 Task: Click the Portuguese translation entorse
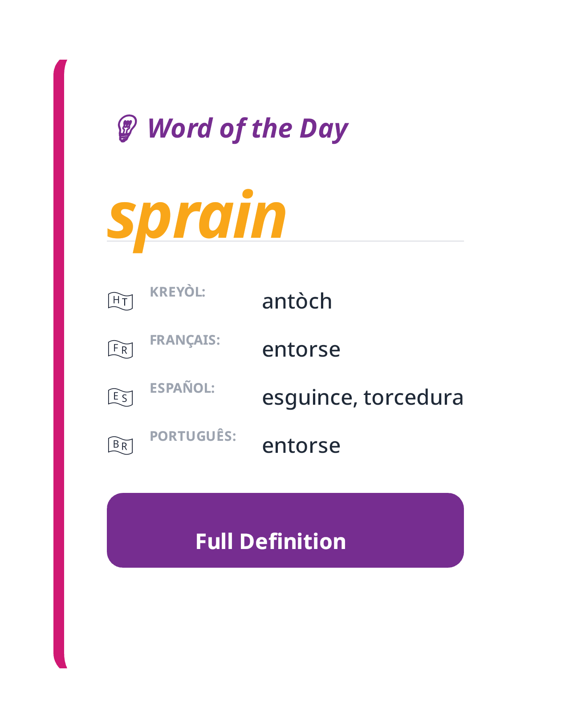tap(301, 445)
